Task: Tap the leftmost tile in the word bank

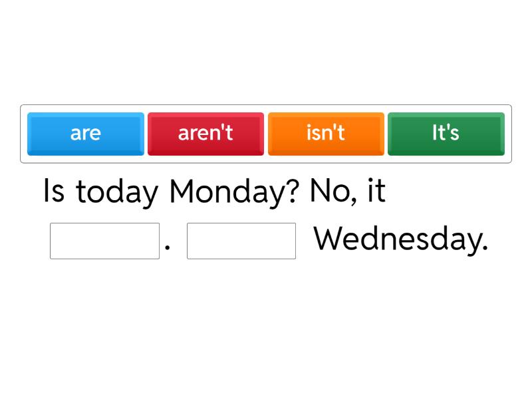Action: point(85,134)
